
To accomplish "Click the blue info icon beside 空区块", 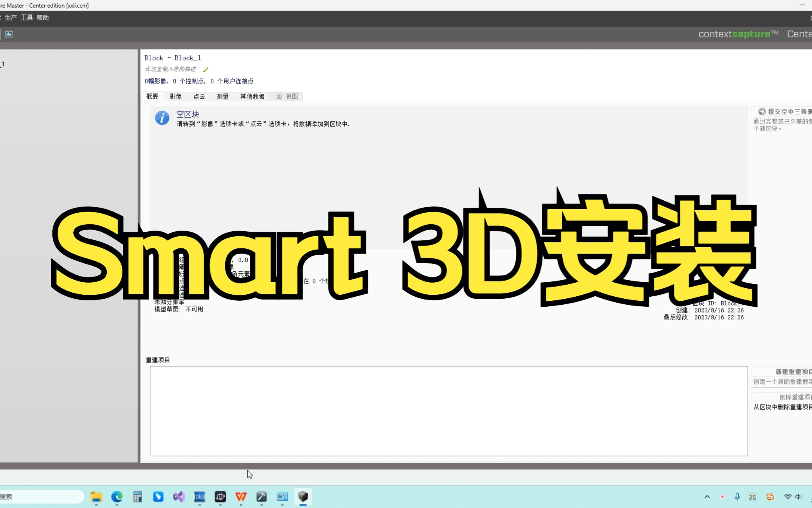I will (x=162, y=118).
